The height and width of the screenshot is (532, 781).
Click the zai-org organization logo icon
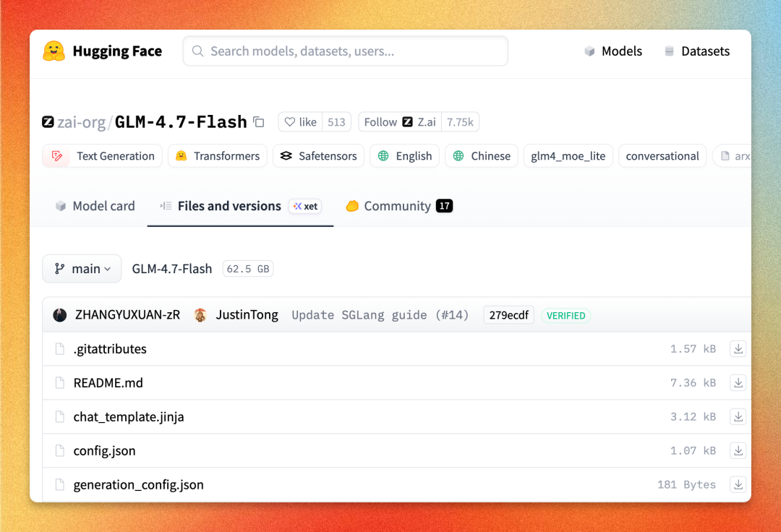(48, 122)
